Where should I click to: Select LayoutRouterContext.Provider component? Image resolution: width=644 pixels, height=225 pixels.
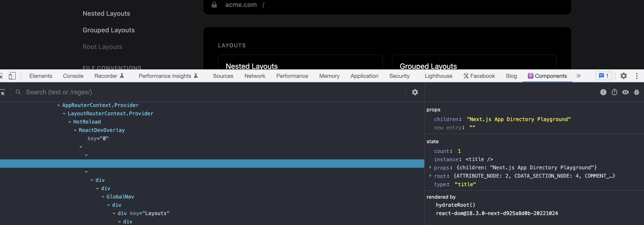click(x=111, y=113)
